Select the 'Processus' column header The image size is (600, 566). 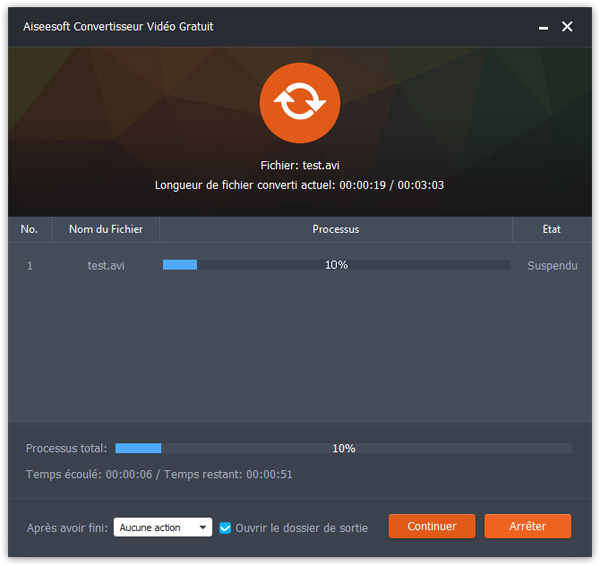[x=336, y=229]
